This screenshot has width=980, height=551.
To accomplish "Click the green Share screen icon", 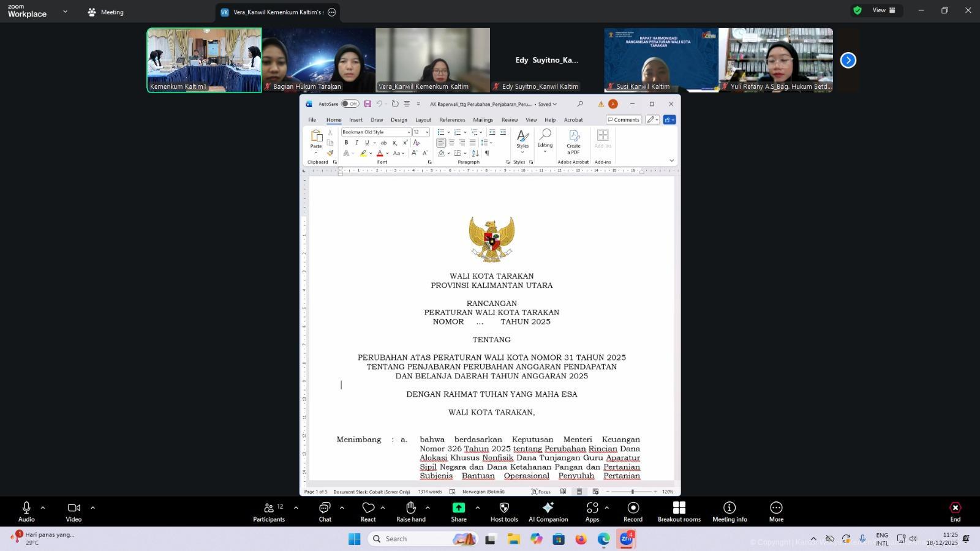I will coord(458,508).
